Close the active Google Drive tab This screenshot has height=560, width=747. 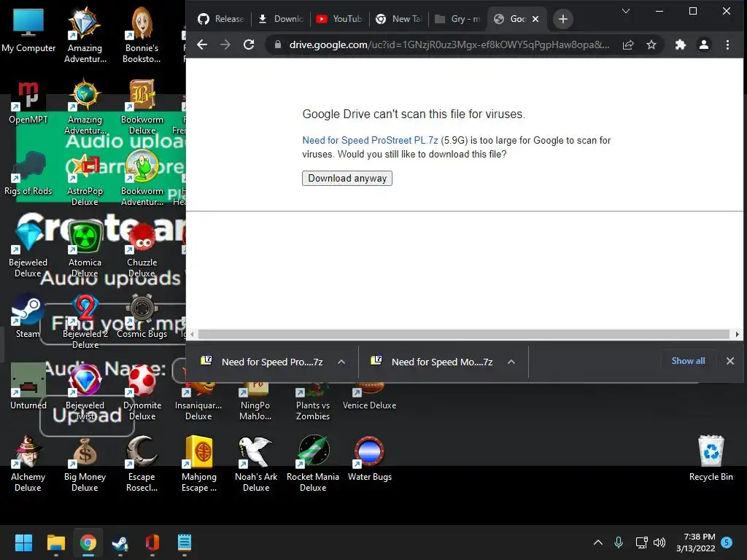click(535, 19)
